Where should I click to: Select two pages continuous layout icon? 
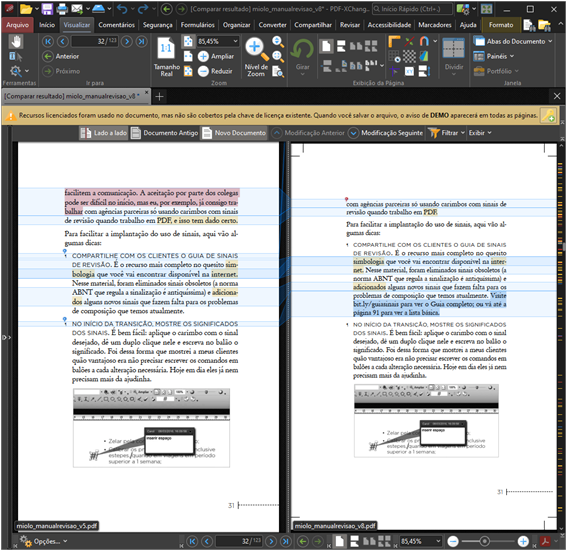point(371,46)
